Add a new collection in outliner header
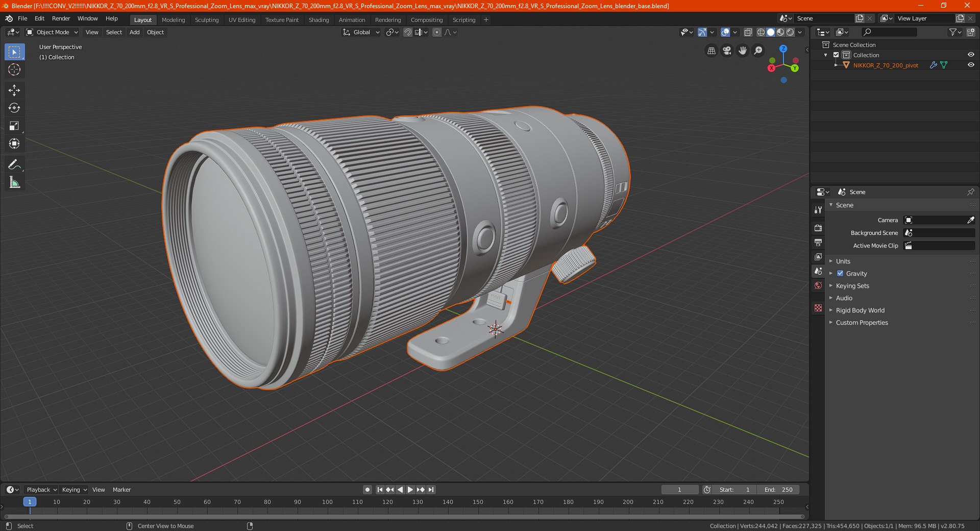Image resolution: width=980 pixels, height=531 pixels. tap(970, 32)
